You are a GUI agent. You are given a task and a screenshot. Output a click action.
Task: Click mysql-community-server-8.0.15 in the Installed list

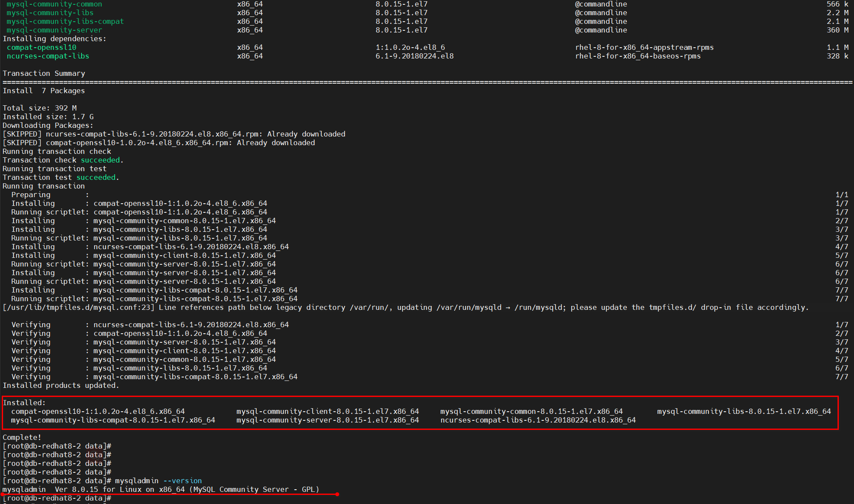[x=327, y=420]
